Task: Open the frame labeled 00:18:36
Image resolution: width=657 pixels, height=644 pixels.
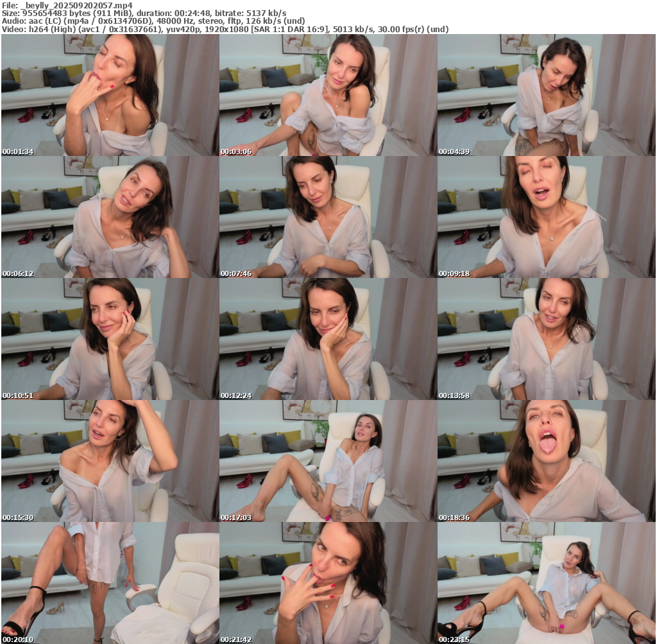Action: coord(547,461)
